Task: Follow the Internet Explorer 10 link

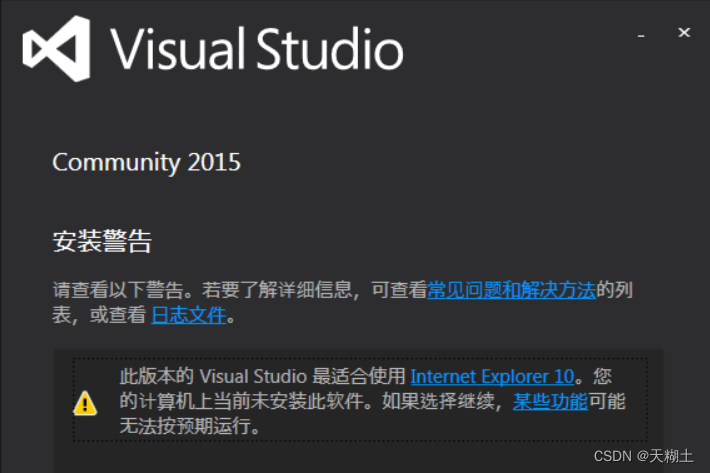Action: [492, 376]
